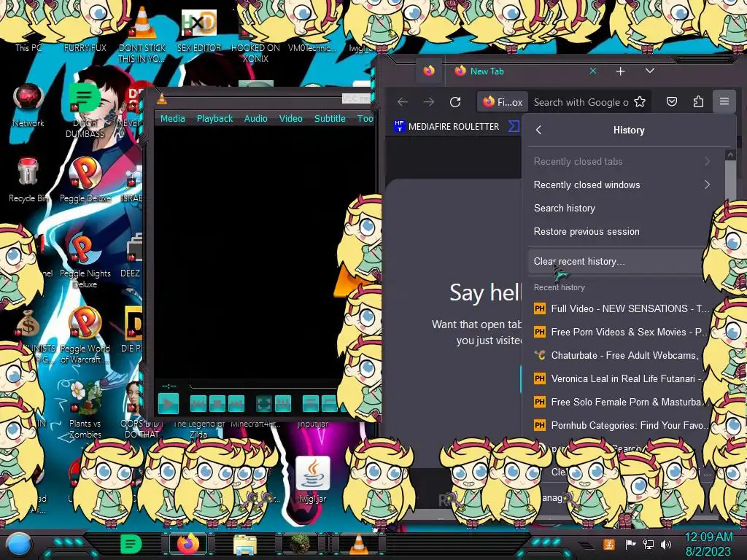This screenshot has width=747, height=560.
Task: Click the network tray icon
Action: pyautogui.click(x=649, y=544)
